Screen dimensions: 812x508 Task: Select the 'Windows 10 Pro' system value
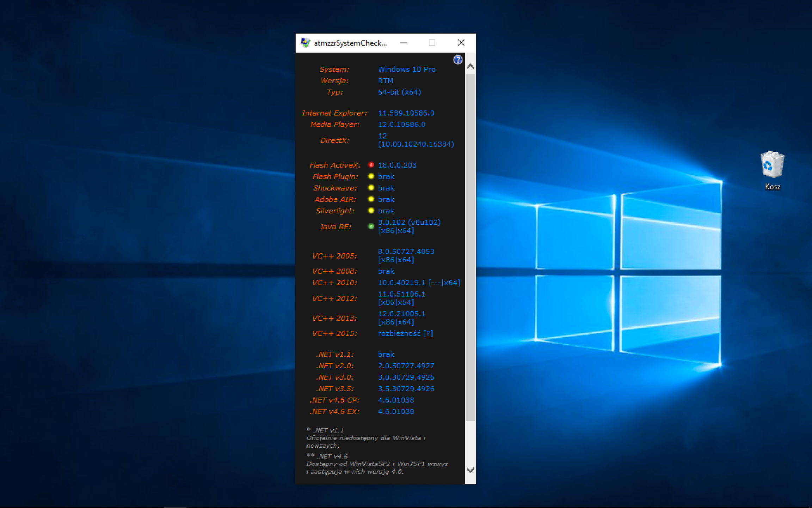coord(407,69)
